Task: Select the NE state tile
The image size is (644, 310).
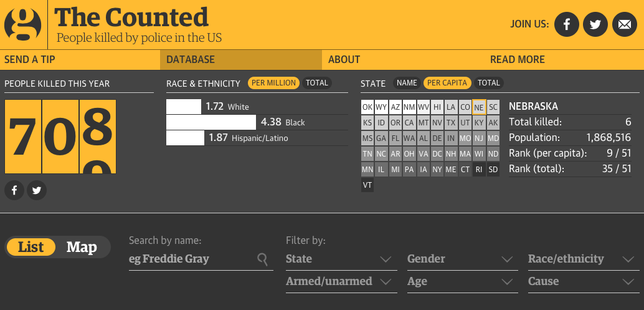Action: click(480, 107)
